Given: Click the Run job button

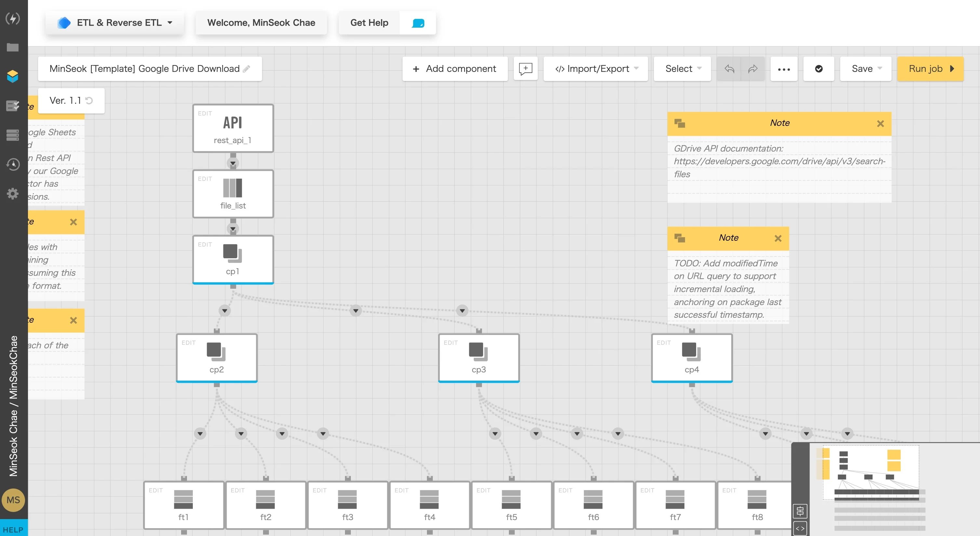Looking at the screenshot, I should pos(930,69).
